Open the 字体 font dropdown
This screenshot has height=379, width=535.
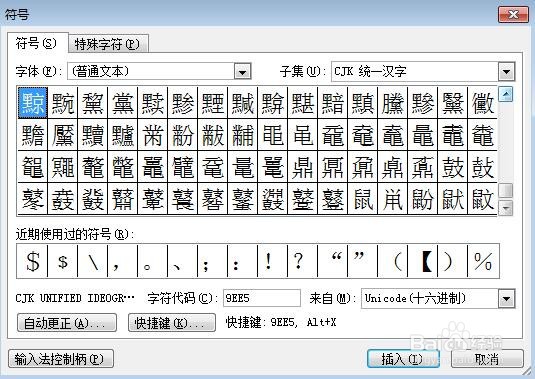[243, 72]
